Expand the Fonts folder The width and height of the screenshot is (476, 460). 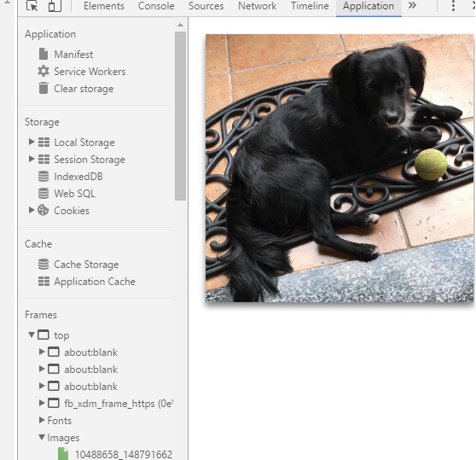click(x=42, y=420)
